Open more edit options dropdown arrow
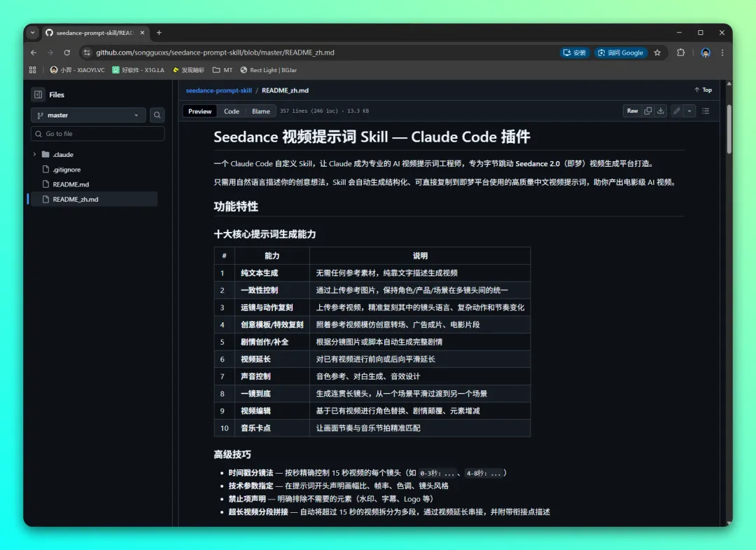Screen dimensions: 756x550 click(689, 111)
